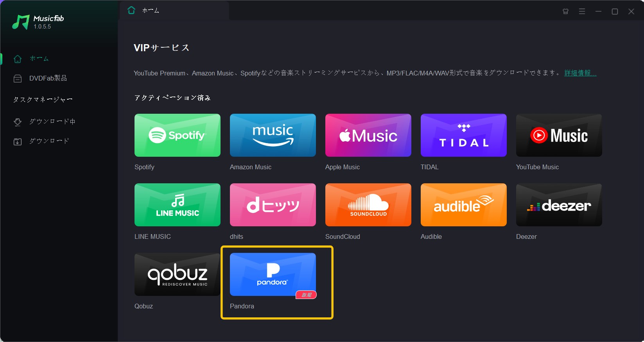Screen dimensions: 644x342
Task: Click the TIDAL label text
Action: click(x=430, y=167)
